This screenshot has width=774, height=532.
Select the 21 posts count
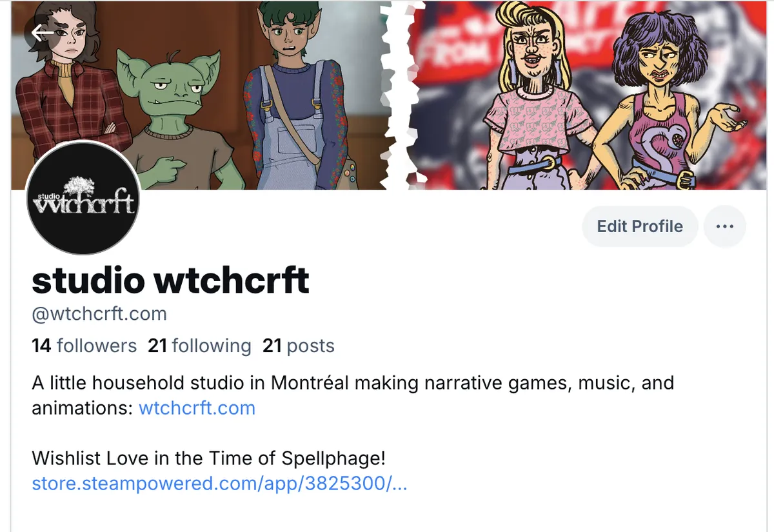click(299, 346)
